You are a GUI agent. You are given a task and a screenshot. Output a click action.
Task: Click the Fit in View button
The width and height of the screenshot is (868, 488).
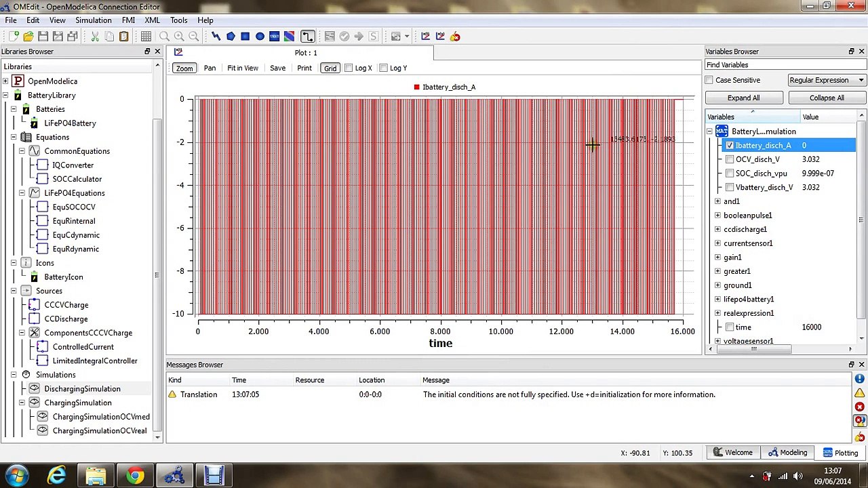tap(242, 68)
